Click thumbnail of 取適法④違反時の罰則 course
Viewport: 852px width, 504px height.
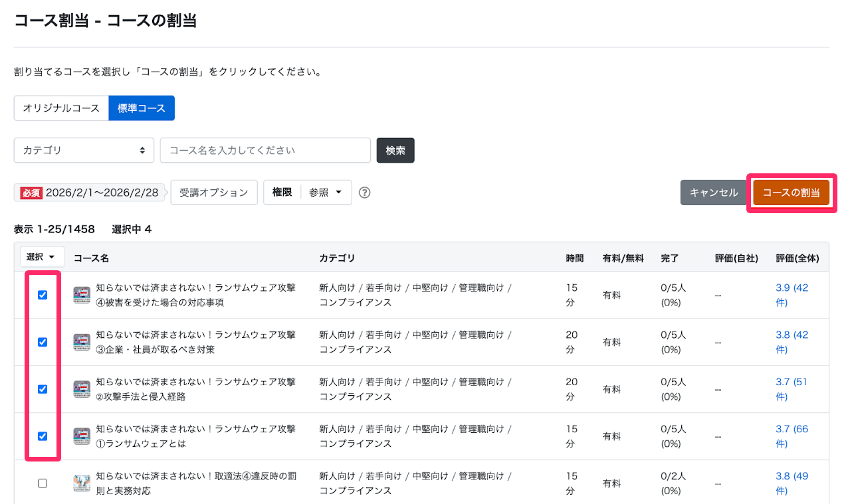tap(82, 483)
